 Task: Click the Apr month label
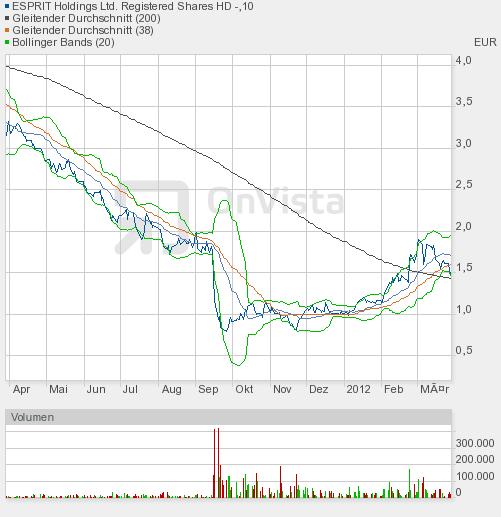(21, 389)
